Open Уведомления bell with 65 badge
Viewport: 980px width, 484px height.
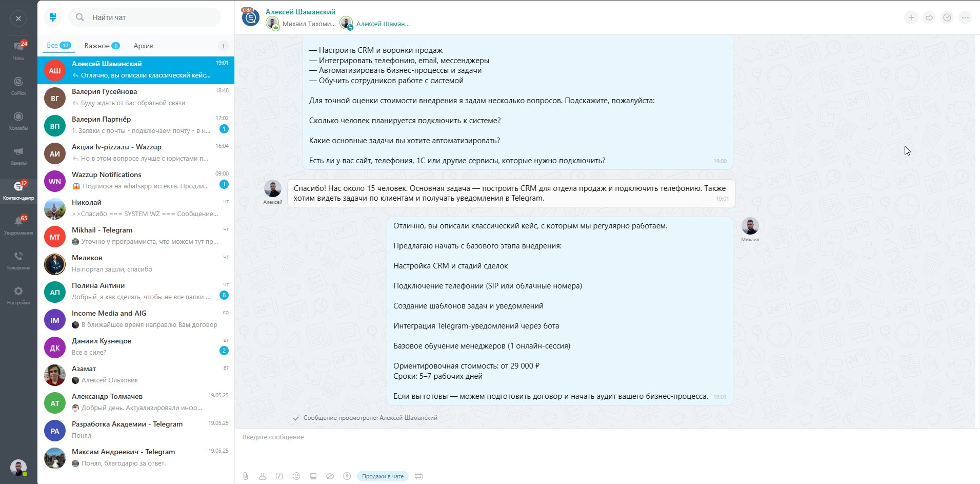pyautogui.click(x=18, y=225)
